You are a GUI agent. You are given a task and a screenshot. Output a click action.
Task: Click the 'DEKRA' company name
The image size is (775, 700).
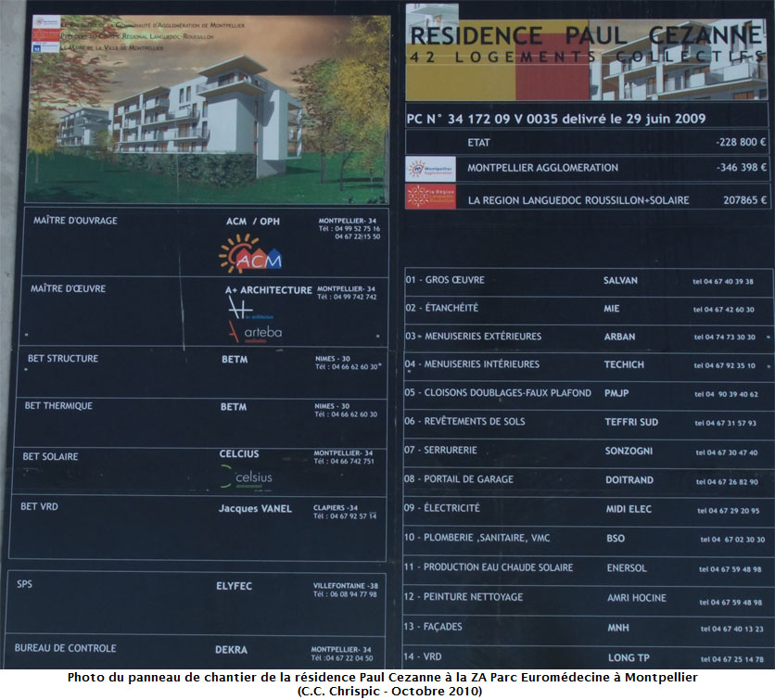coord(231,650)
